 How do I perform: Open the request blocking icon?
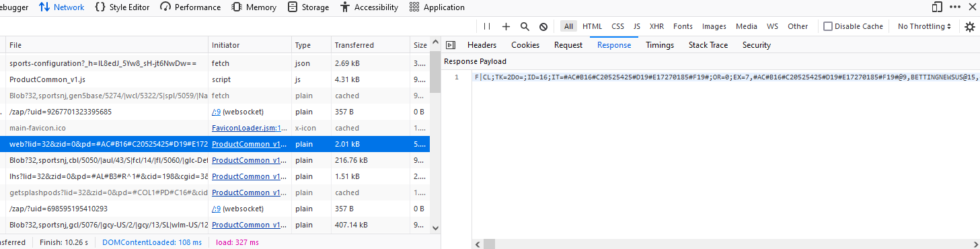point(543,26)
